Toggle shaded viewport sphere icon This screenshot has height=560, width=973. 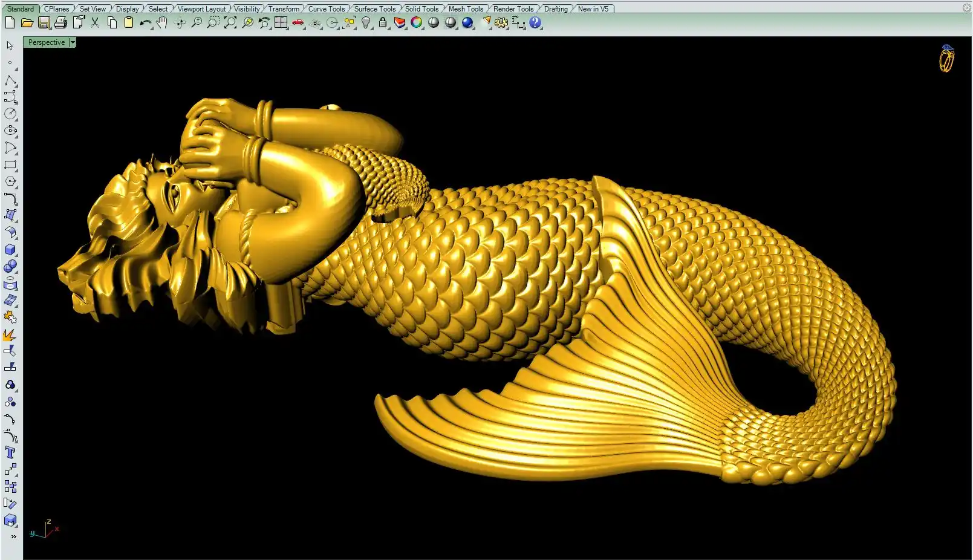point(434,23)
